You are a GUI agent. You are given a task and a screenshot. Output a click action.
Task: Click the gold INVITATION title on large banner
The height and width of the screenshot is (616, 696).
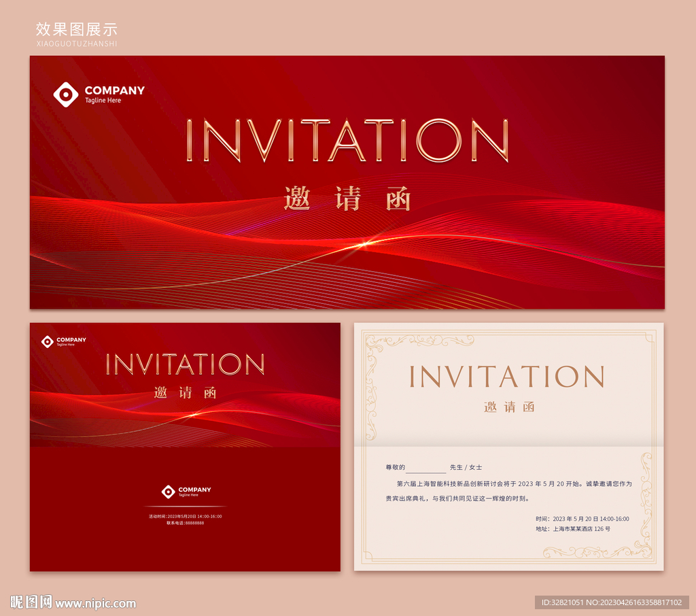(347, 140)
